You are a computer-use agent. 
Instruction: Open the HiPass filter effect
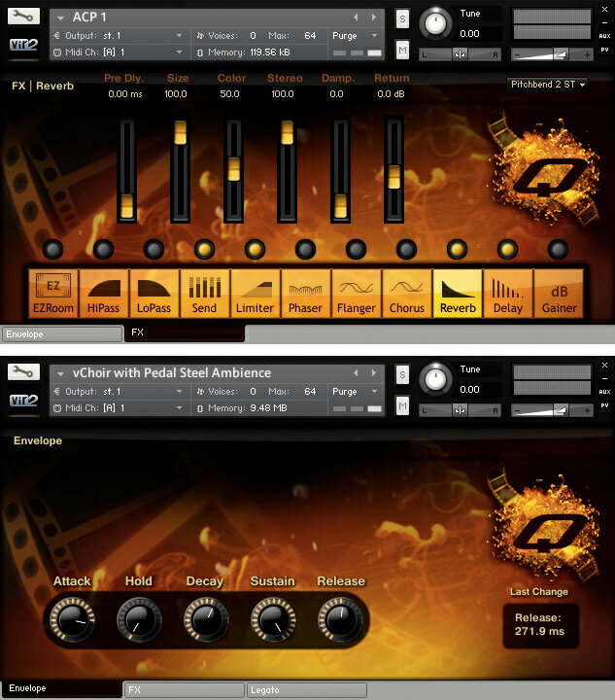(103, 294)
